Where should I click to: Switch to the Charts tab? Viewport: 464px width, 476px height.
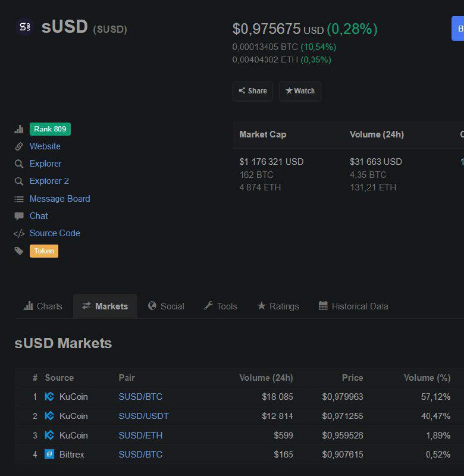tap(43, 306)
